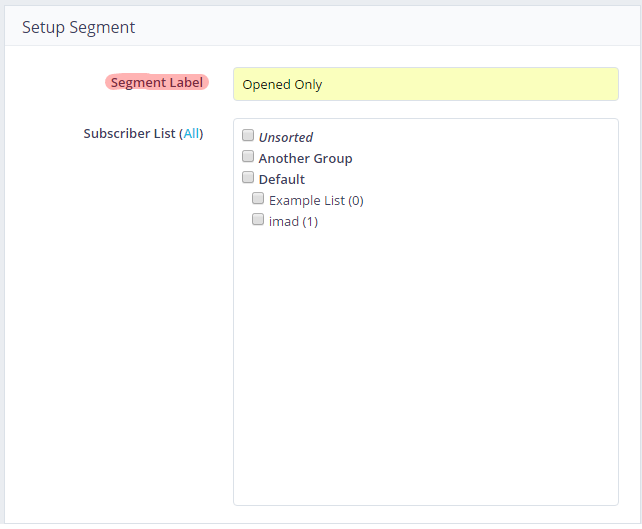The height and width of the screenshot is (529, 642).
Task: Click the Default group name text
Action: click(x=281, y=180)
